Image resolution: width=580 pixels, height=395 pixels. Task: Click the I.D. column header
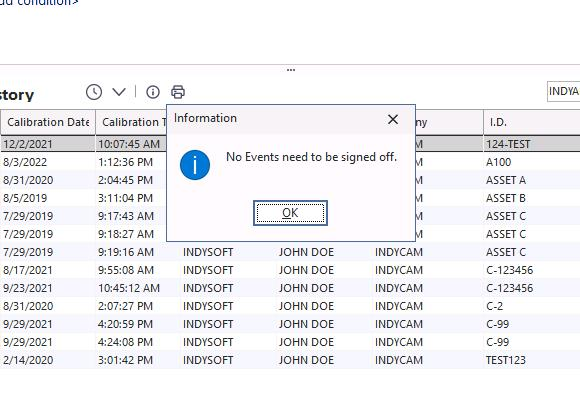click(532, 122)
